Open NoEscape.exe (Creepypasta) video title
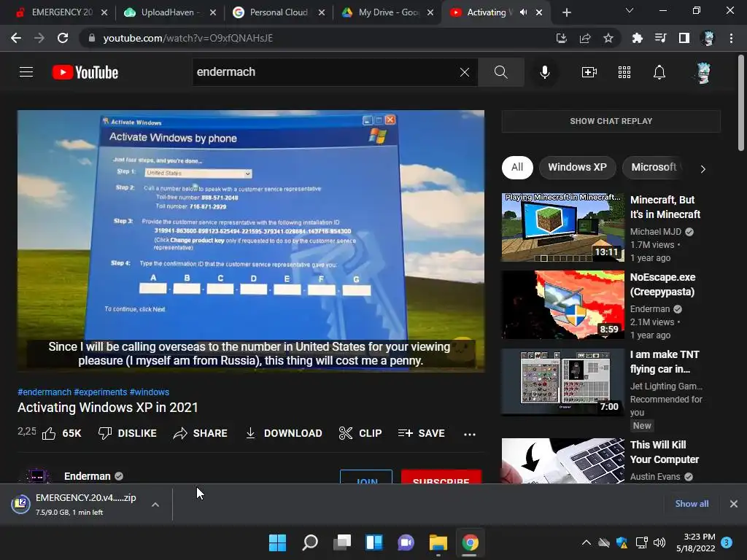 click(662, 284)
